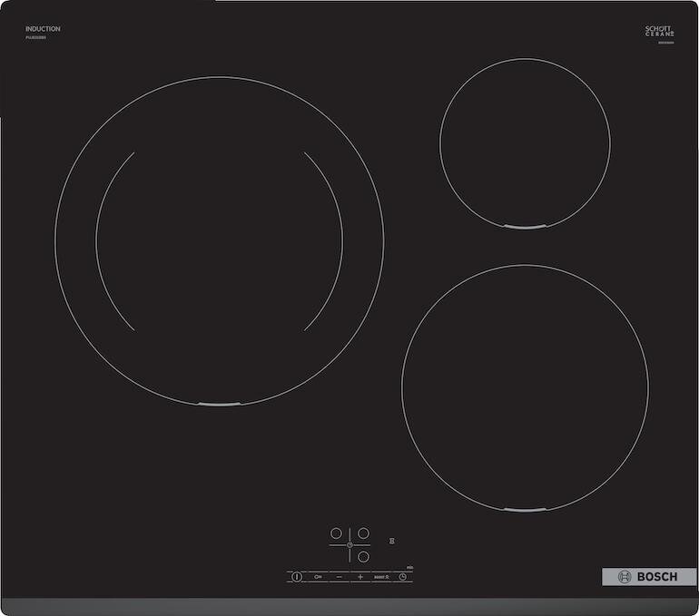Click inside the small top-right cooking zone
Viewport: 699px width, 616px height.
coord(525,143)
